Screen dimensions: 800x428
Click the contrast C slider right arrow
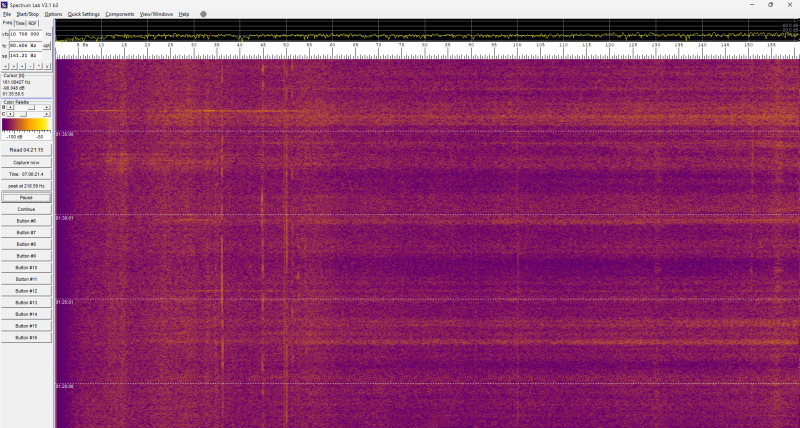[46, 114]
